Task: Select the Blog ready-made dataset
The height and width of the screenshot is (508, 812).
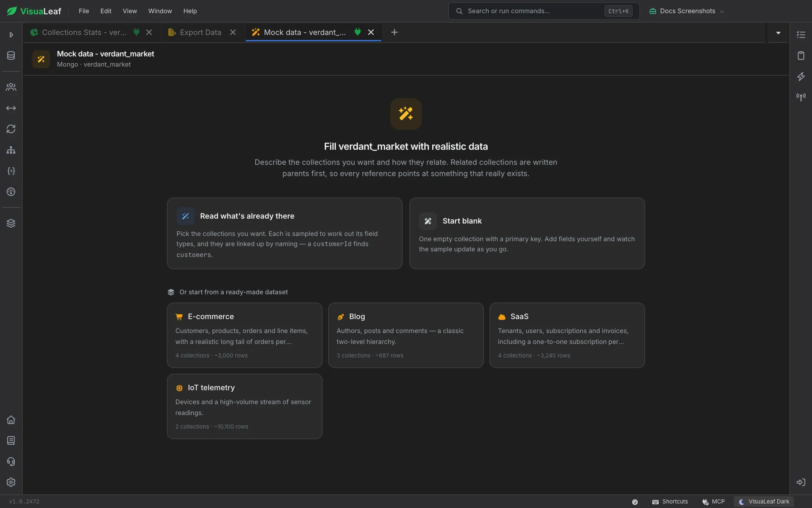Action: tap(406, 335)
